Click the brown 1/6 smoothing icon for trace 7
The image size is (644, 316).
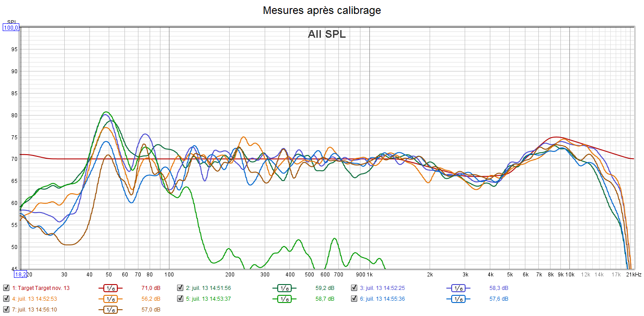tap(110, 310)
